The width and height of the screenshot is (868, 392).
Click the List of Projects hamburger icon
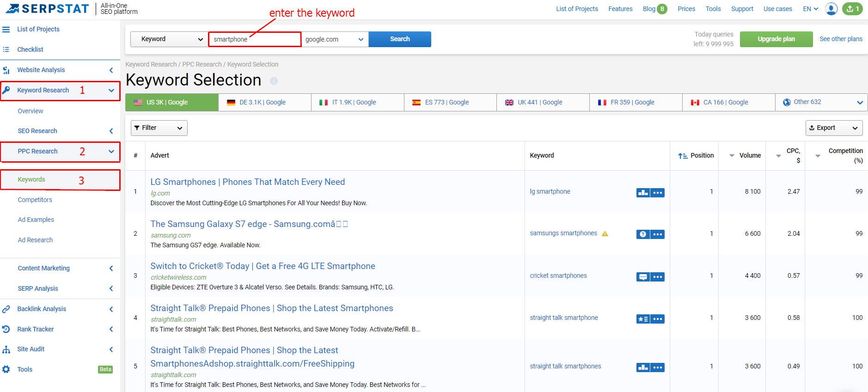[6, 29]
